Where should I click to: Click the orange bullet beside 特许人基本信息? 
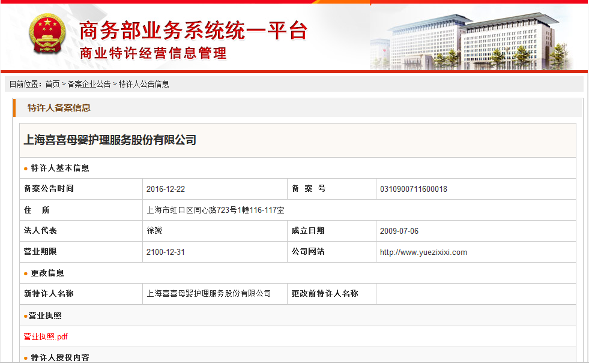(26, 169)
